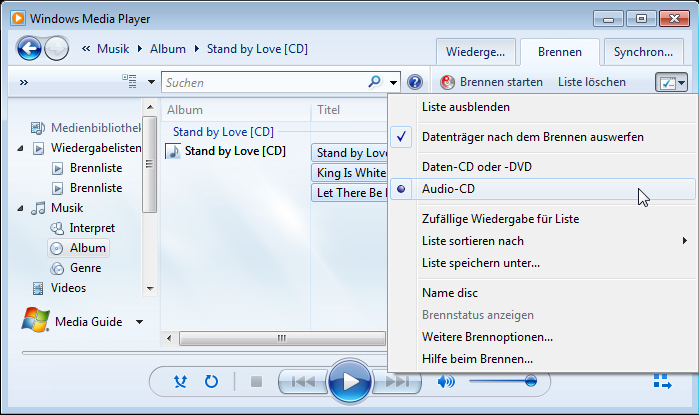
Task: Expand breadcrumb arrow after Musik
Action: coord(140,49)
